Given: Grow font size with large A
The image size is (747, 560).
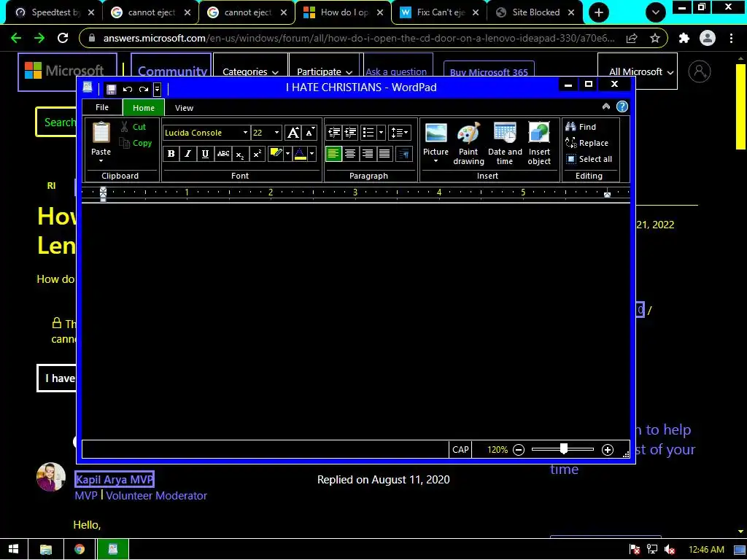Looking at the screenshot, I should click(x=293, y=133).
